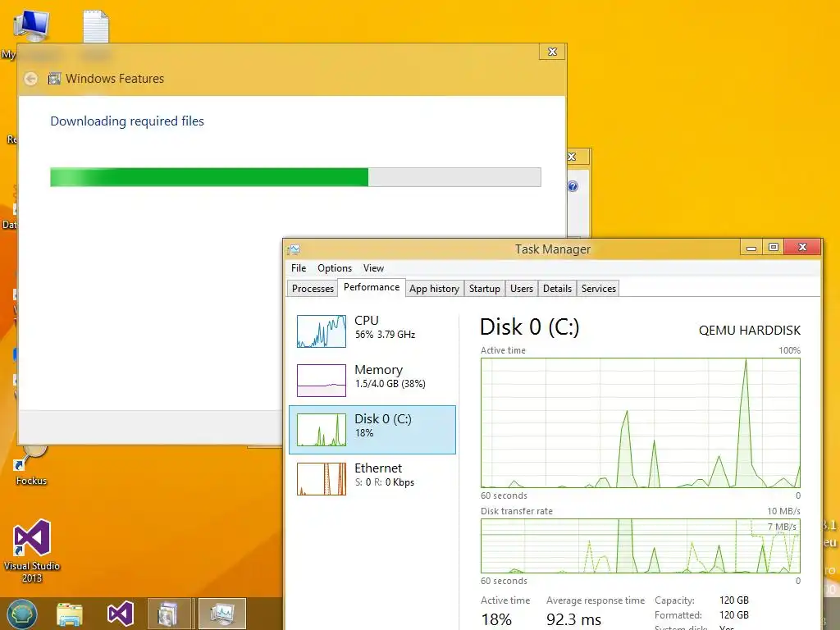The image size is (840, 630).
Task: Click the 'QEMU HARDDISK' label
Action: click(x=750, y=330)
